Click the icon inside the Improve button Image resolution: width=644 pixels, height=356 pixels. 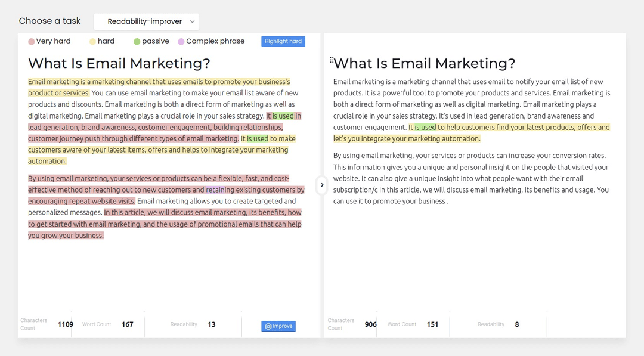(x=268, y=326)
